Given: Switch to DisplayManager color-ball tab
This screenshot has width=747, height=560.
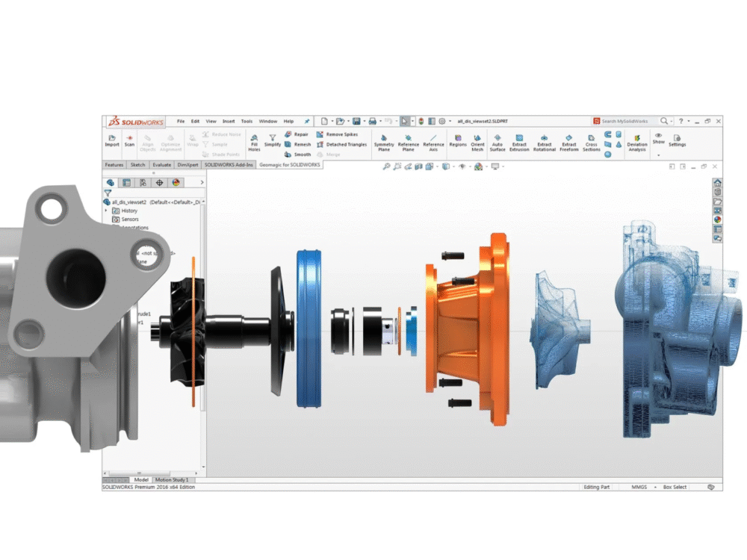Looking at the screenshot, I should [176, 182].
